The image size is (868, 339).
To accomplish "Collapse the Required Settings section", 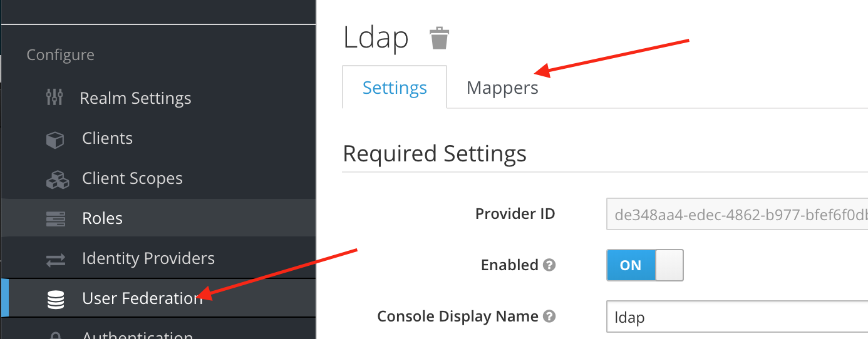I will [435, 153].
